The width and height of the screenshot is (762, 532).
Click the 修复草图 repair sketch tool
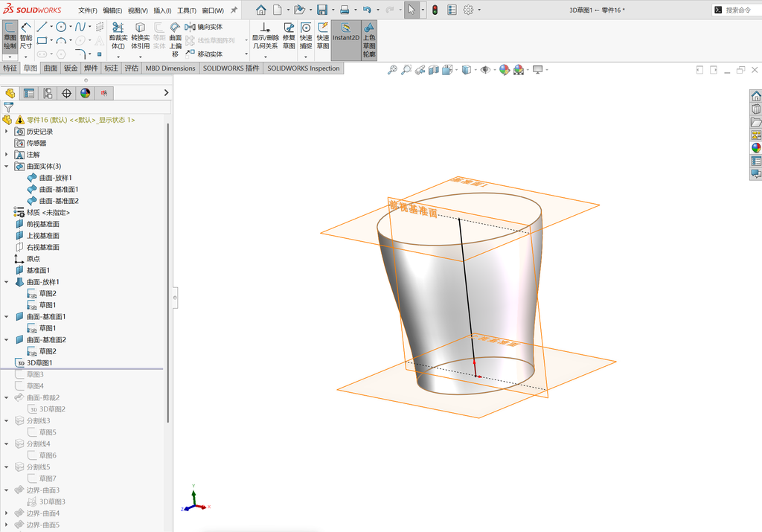pos(289,36)
